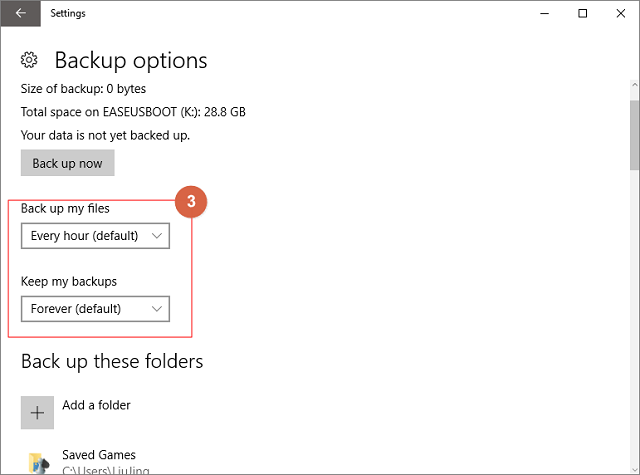Click the Add a folder label
The height and width of the screenshot is (475, 640).
(96, 405)
